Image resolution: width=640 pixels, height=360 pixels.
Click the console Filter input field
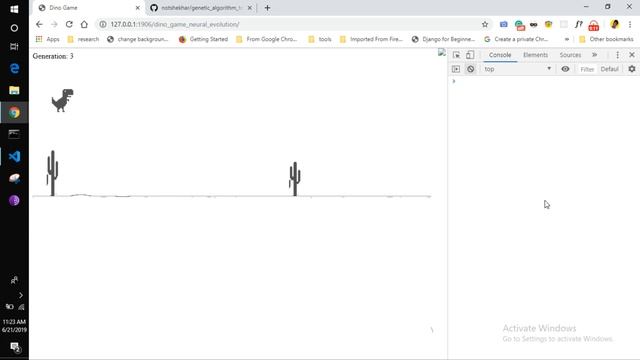coord(587,69)
